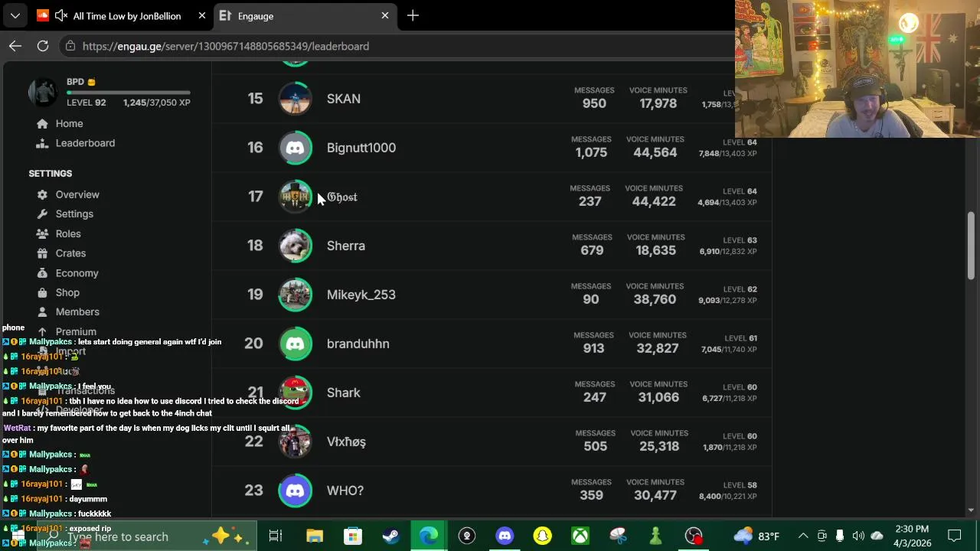Click branduhhn's messages count 913
This screenshot has width=980, height=551.
pos(593,348)
